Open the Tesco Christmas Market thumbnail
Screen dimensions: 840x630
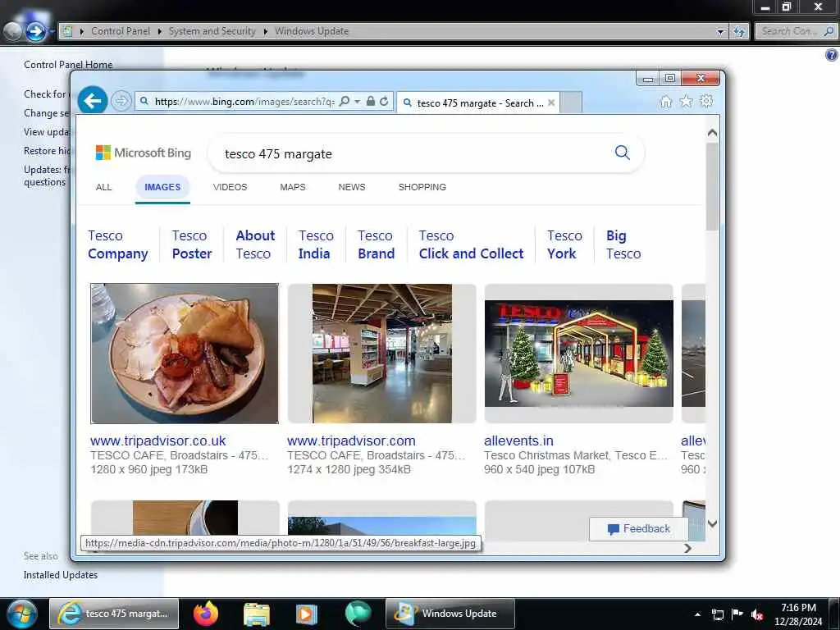click(578, 354)
